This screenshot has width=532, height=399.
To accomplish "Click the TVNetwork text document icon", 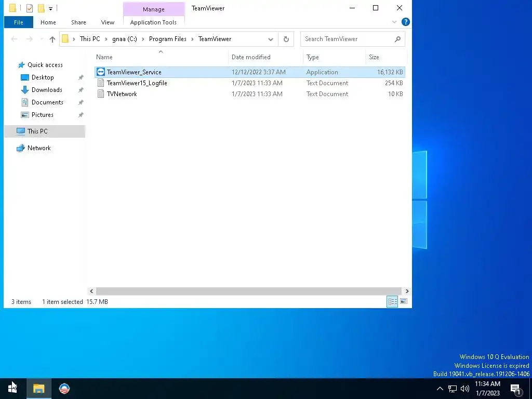I will [100, 94].
